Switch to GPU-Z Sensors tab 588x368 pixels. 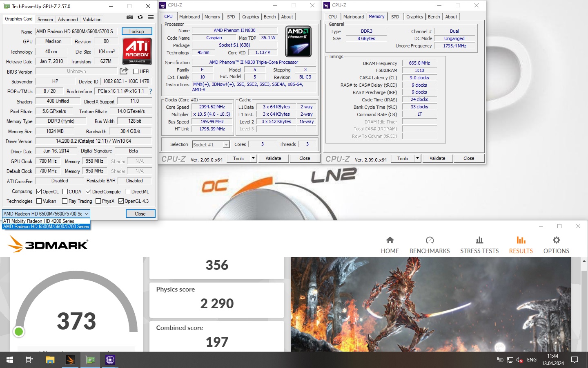45,20
